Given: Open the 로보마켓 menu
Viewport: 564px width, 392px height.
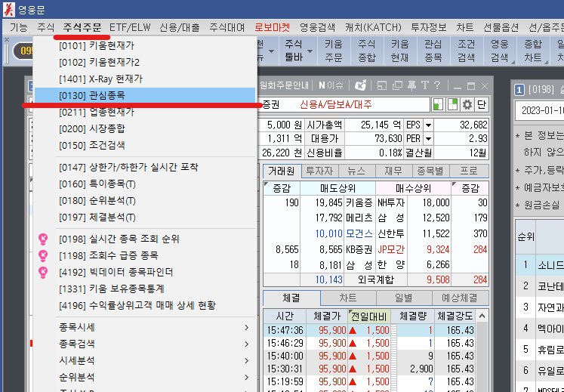Looking at the screenshot, I should pyautogui.click(x=272, y=27).
